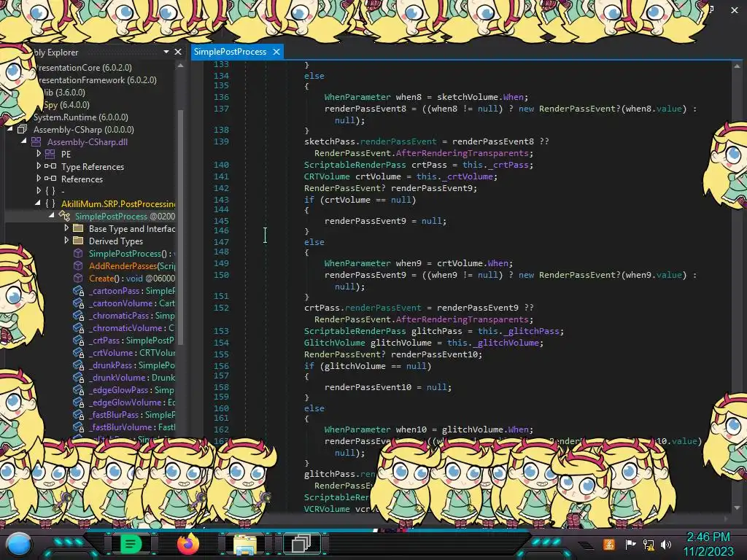Close the Assembly Explorer panel

(x=178, y=52)
